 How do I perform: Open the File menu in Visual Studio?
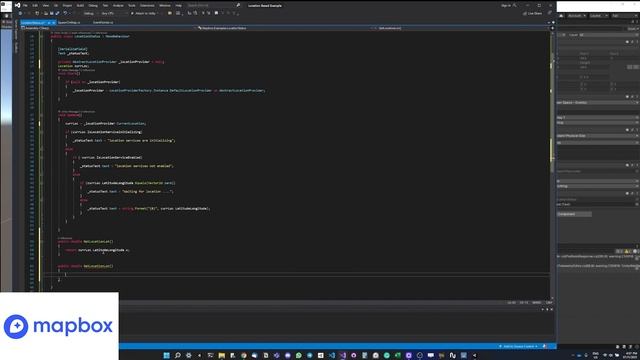pyautogui.click(x=25, y=6)
